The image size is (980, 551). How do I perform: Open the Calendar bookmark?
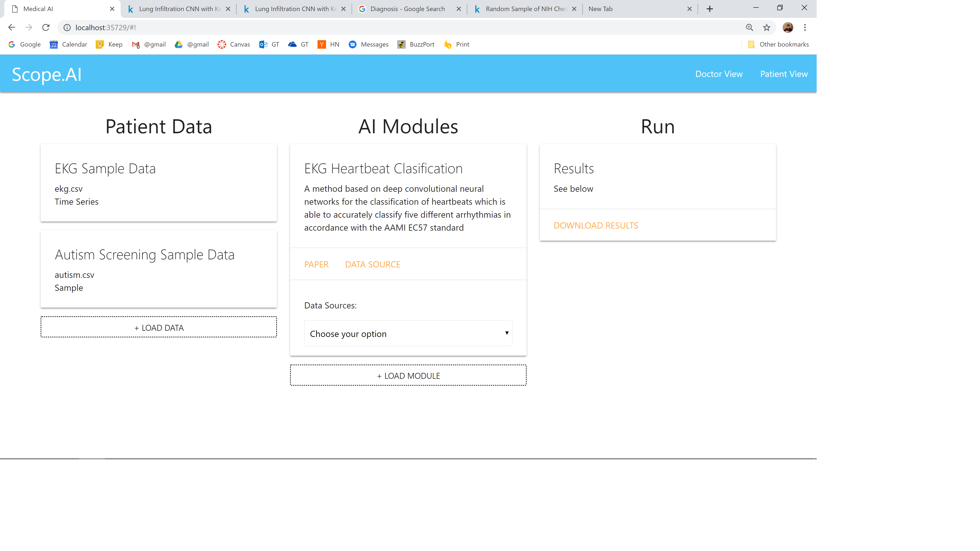click(x=68, y=44)
